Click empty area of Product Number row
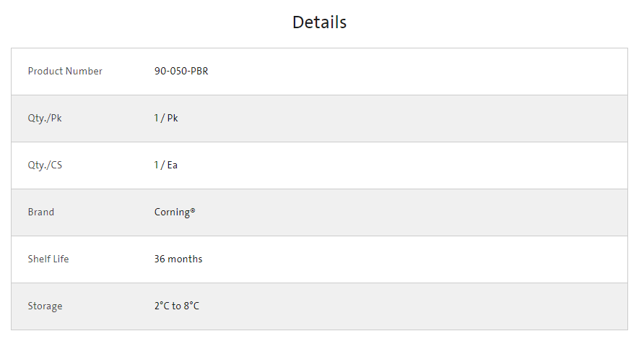 click(411, 72)
